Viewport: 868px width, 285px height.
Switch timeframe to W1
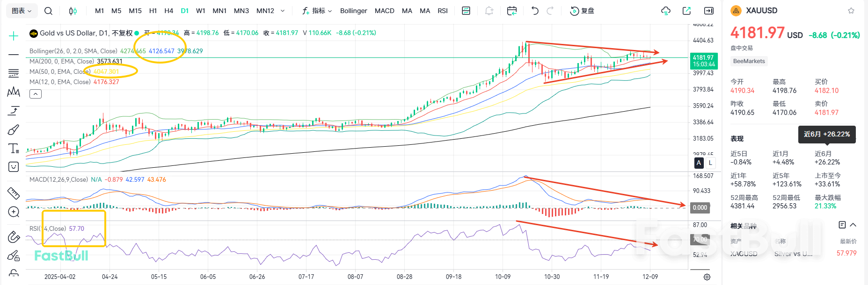(200, 11)
